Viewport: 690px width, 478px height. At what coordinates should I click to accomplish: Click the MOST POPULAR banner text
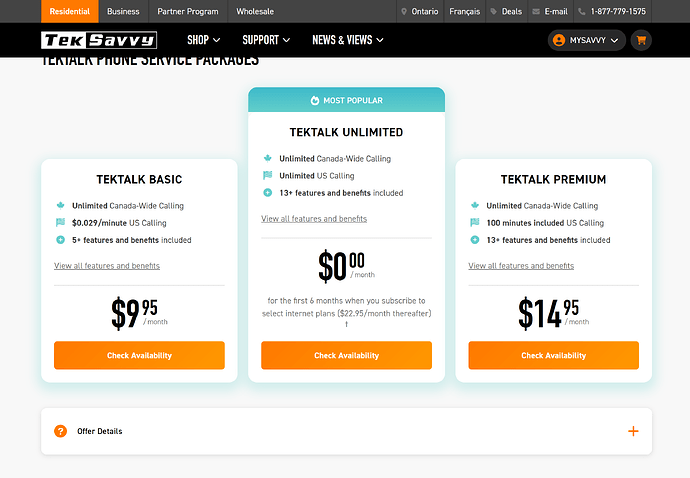353,100
